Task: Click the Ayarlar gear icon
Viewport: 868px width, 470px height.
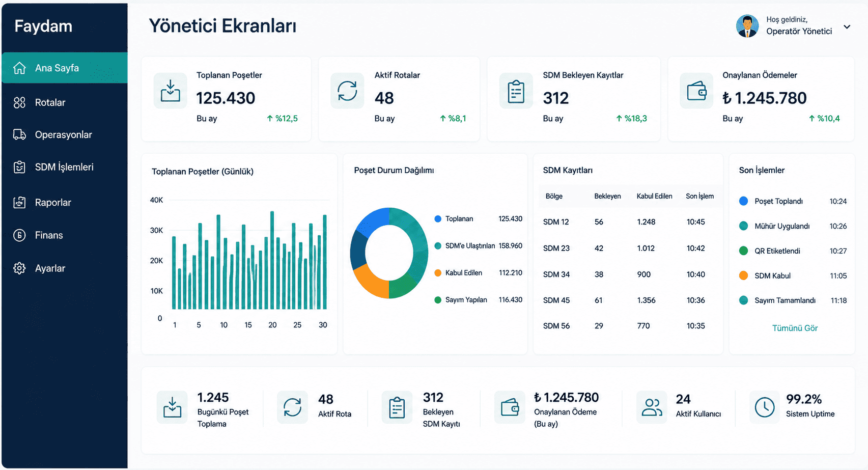Action: (x=19, y=268)
